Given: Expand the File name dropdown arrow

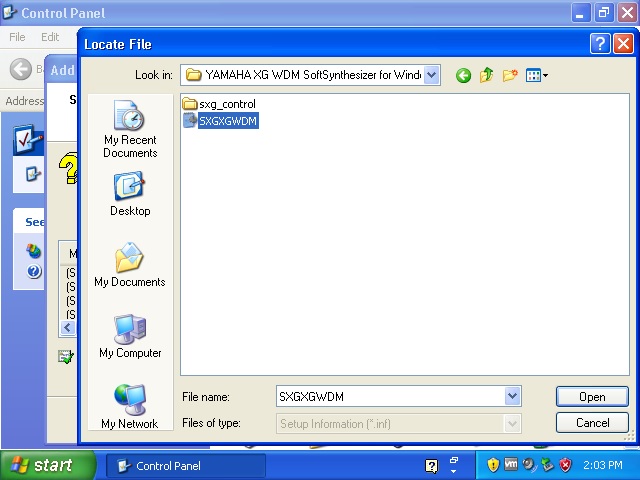Looking at the screenshot, I should pos(513,396).
